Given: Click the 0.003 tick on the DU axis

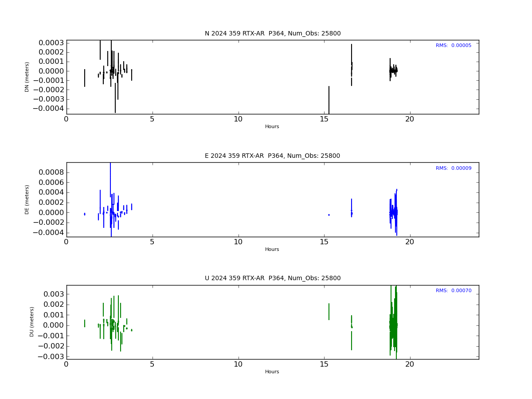Looking at the screenshot, I should (x=54, y=294).
